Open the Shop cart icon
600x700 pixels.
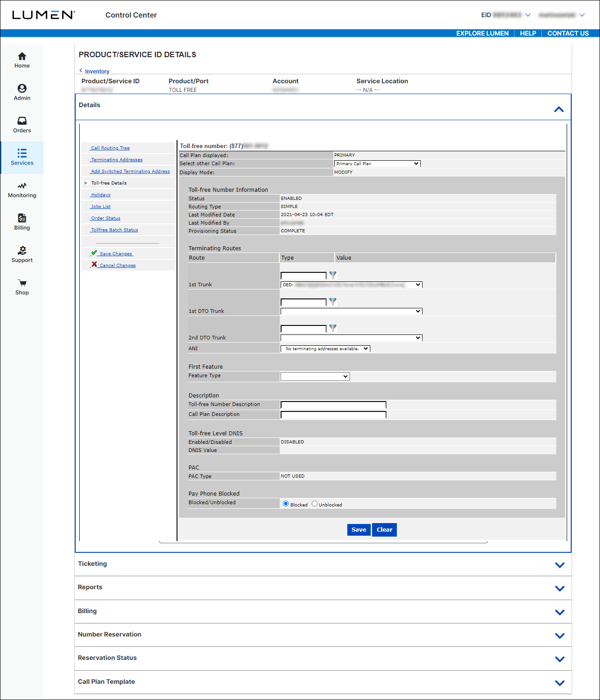click(22, 283)
